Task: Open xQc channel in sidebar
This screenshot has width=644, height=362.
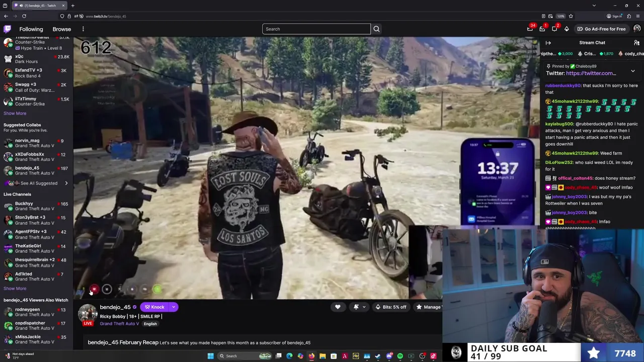Action: [35, 59]
